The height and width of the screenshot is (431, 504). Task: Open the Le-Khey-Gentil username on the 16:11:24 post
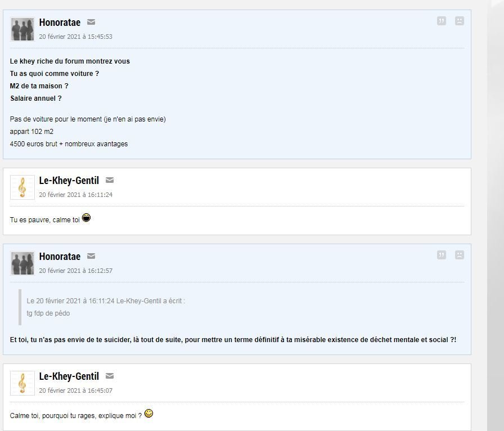pos(69,181)
